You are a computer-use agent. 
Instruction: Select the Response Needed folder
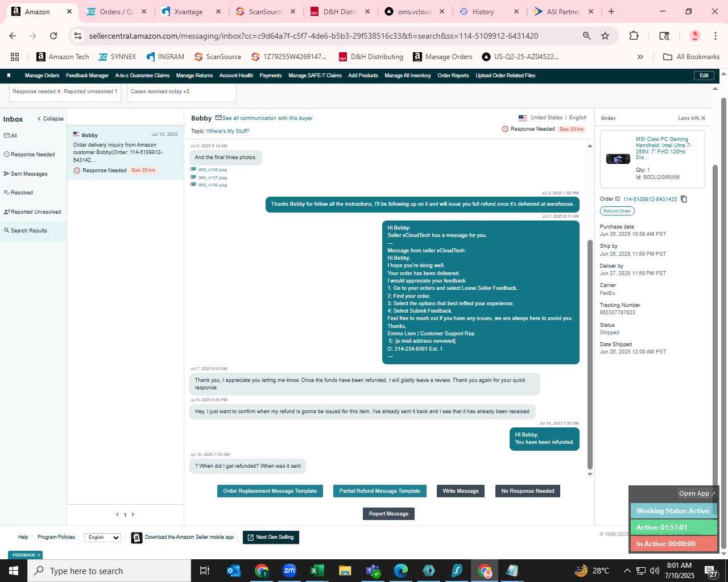tap(30, 155)
